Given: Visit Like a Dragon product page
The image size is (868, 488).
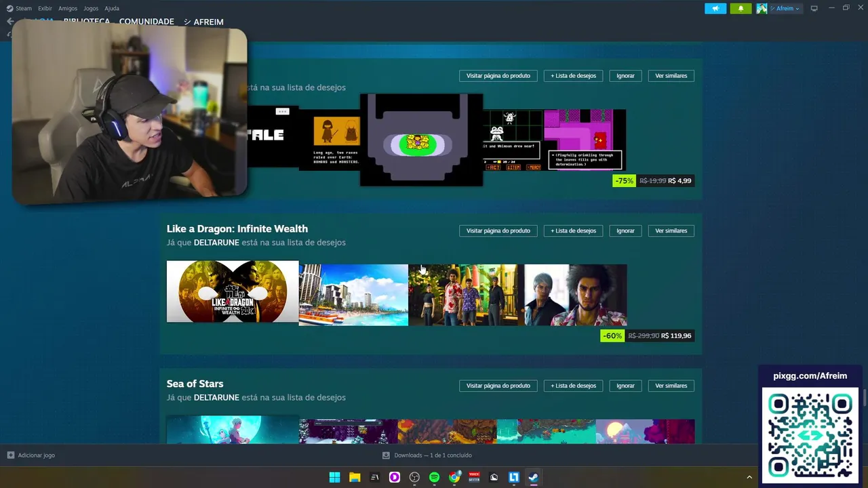Looking at the screenshot, I should tap(498, 231).
